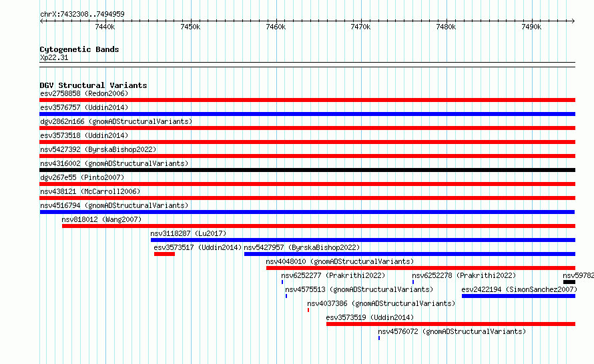Click the 7470k ruler label

pos(360,27)
